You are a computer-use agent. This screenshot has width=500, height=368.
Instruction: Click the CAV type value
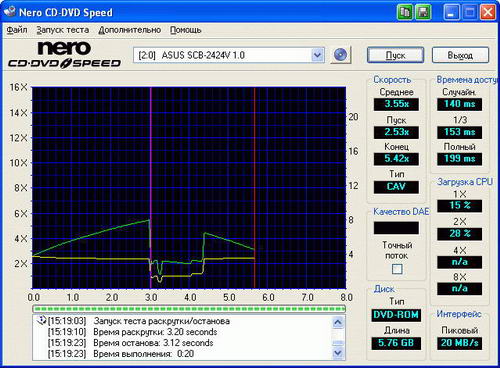pos(396,187)
